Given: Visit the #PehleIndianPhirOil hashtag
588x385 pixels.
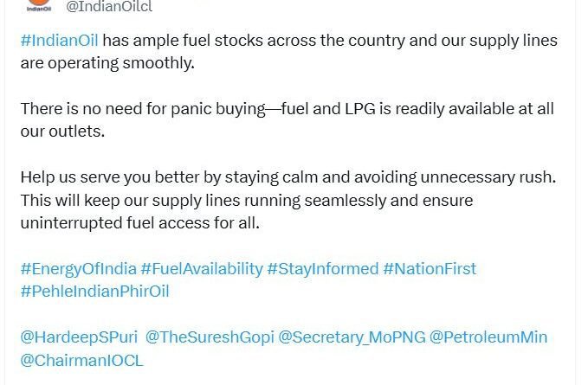Looking at the screenshot, I should pyautogui.click(x=95, y=291).
